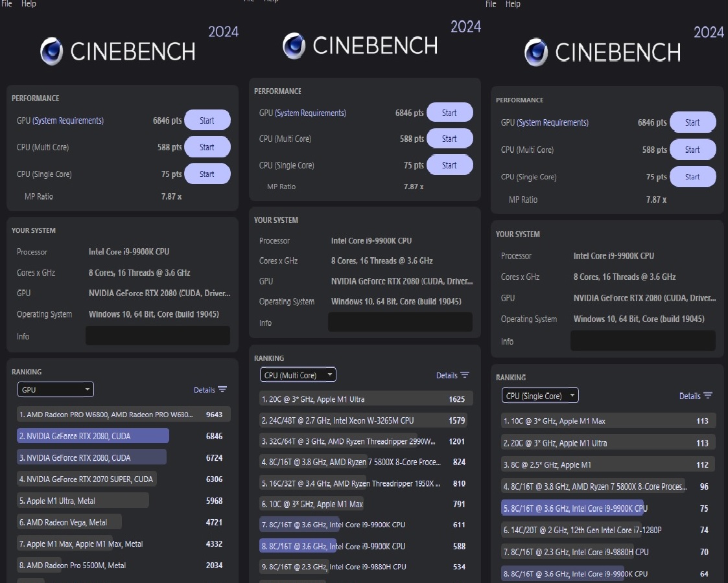Select 8C Apple M1 row scoring 112
Viewport: 728px width, 583px height.
point(608,464)
